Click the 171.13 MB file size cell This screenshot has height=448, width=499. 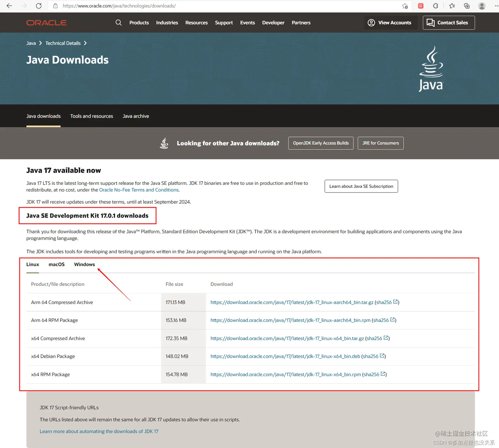[x=183, y=302]
